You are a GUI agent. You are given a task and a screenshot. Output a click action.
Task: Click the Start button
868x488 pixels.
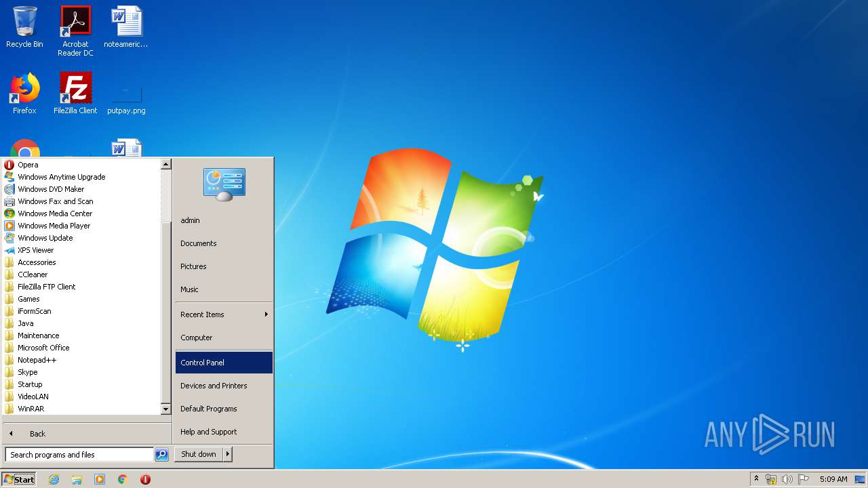pyautogui.click(x=19, y=479)
